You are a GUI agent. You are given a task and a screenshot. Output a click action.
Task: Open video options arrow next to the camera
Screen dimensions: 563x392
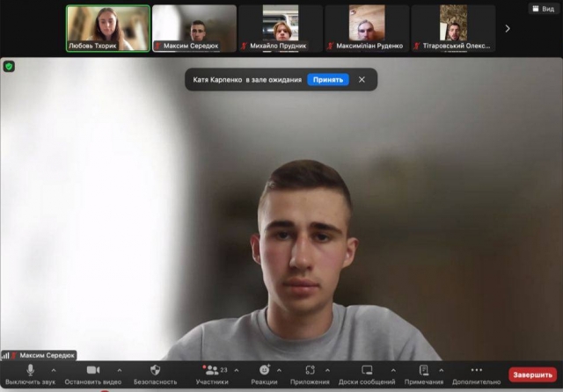(x=120, y=370)
